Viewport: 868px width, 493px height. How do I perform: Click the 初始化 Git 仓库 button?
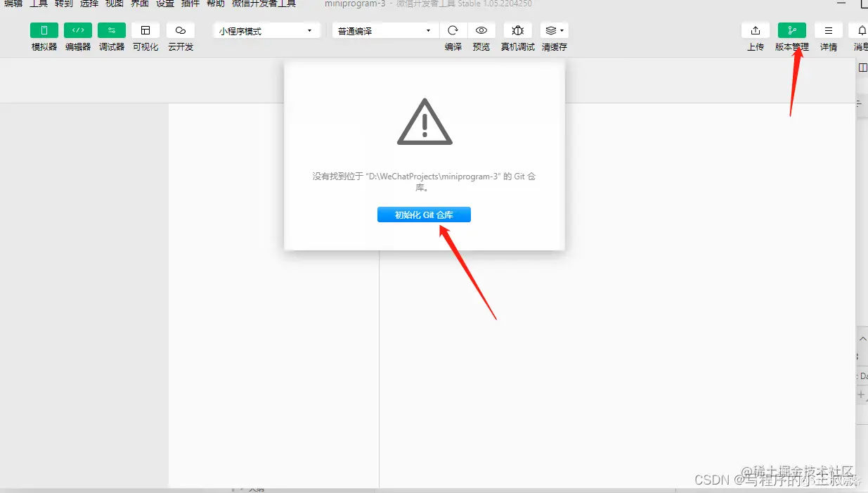(424, 215)
